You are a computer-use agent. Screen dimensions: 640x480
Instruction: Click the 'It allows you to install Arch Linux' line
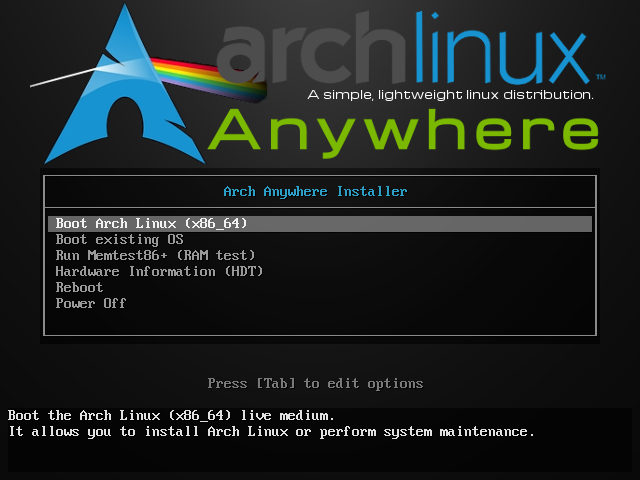271,431
